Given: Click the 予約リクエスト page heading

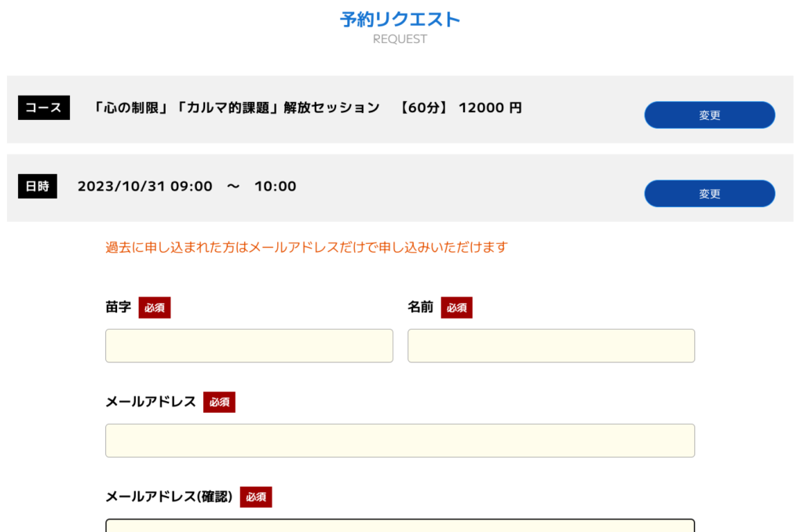Looking at the screenshot, I should pos(400,20).
